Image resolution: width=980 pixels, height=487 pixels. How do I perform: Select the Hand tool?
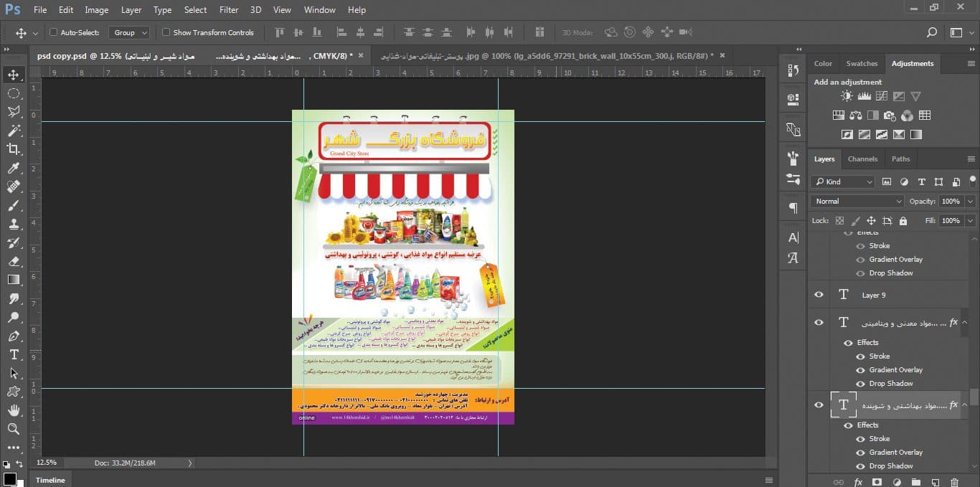pyautogui.click(x=14, y=410)
